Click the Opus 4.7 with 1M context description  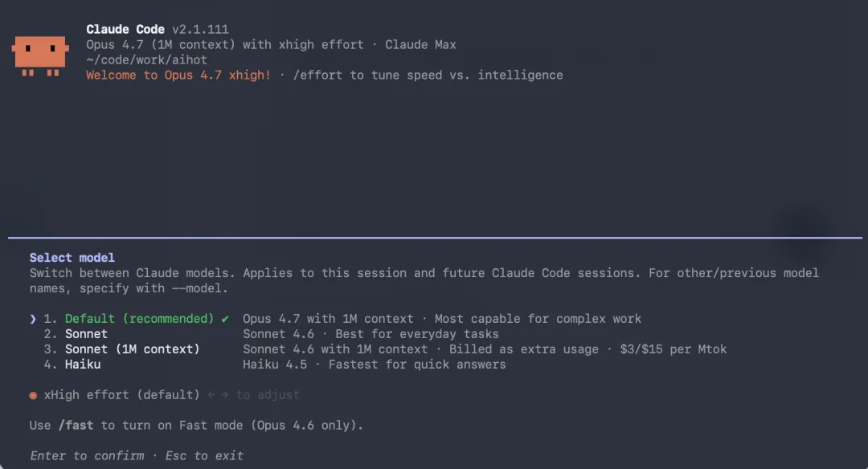click(x=328, y=319)
